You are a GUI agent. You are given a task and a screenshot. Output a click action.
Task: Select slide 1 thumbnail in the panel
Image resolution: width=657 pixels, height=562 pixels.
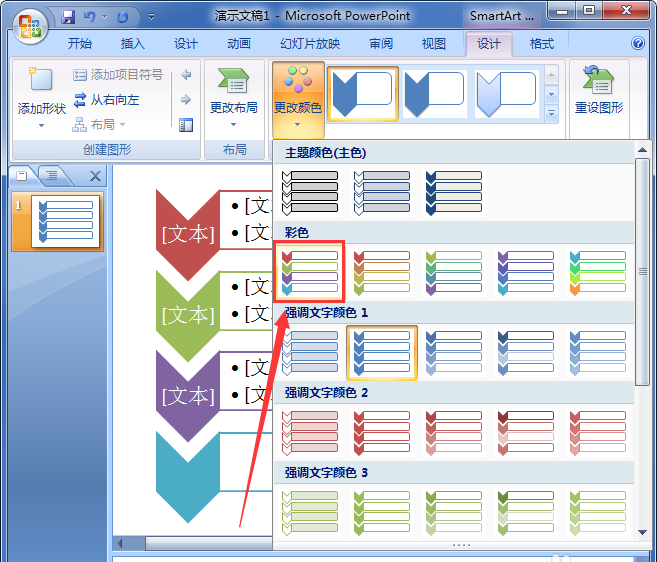click(x=67, y=220)
